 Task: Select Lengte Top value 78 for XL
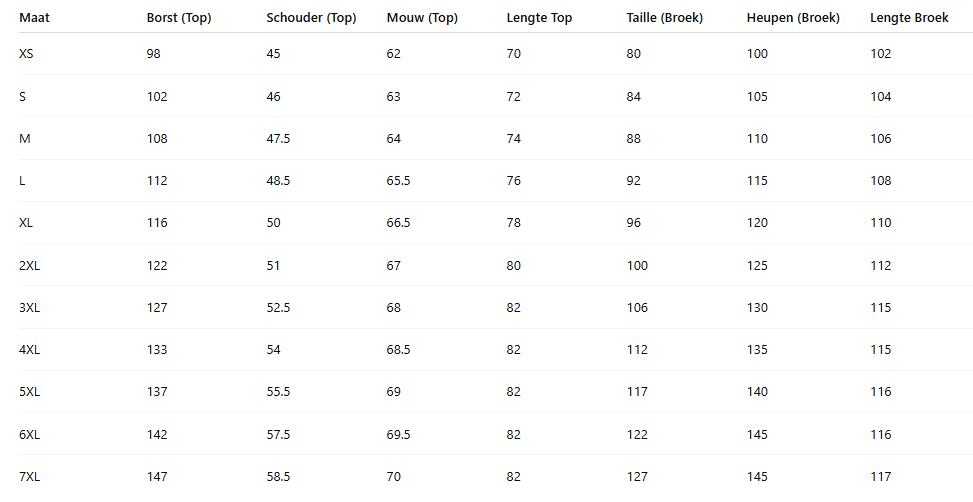pos(514,223)
